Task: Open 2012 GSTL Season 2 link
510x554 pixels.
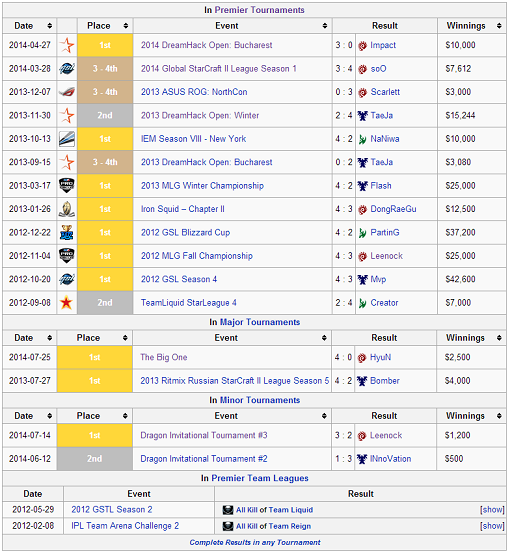Action: coord(112,509)
